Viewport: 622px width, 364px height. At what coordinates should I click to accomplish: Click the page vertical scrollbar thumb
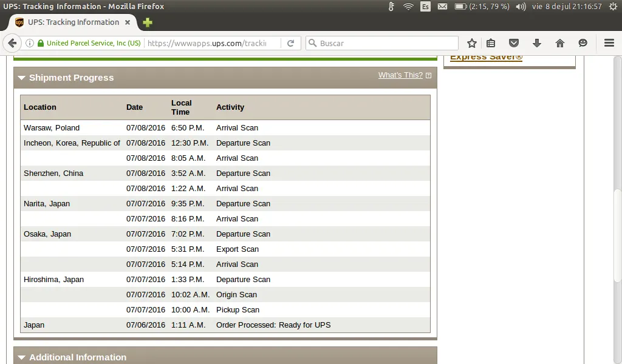coord(617,235)
